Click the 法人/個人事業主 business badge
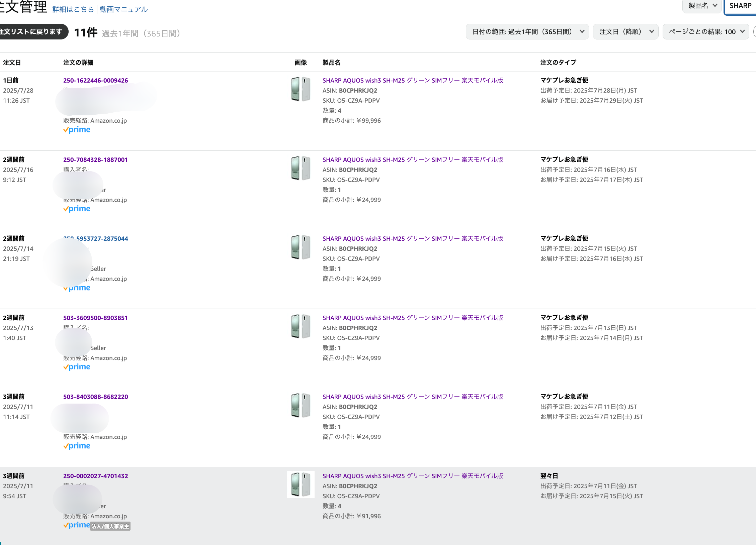 click(110, 526)
